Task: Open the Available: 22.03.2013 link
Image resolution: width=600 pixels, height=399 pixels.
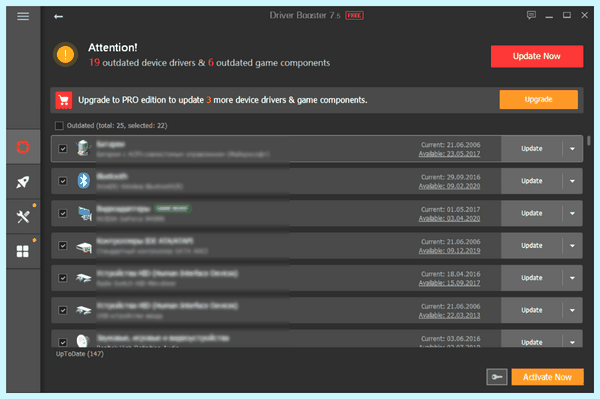Action: (x=449, y=316)
